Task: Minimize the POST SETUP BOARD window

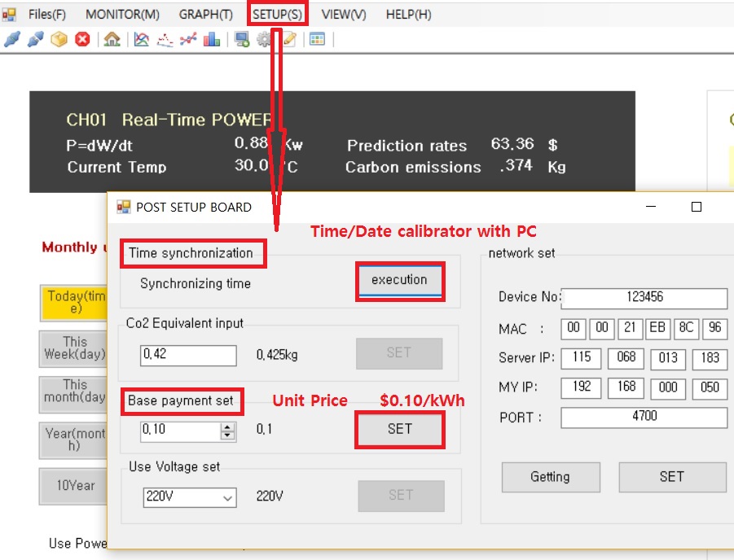Action: (651, 207)
